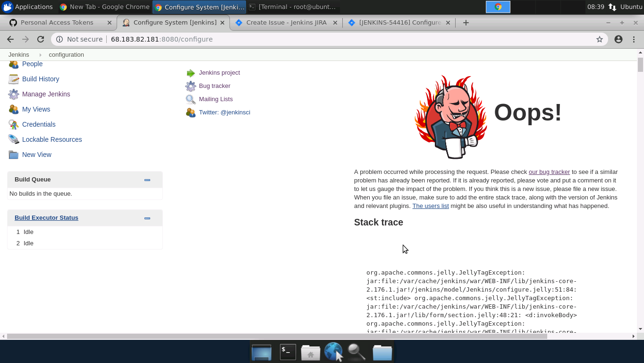Open the 'our bug tracker' link
This screenshot has width=644, height=363.
tap(549, 172)
